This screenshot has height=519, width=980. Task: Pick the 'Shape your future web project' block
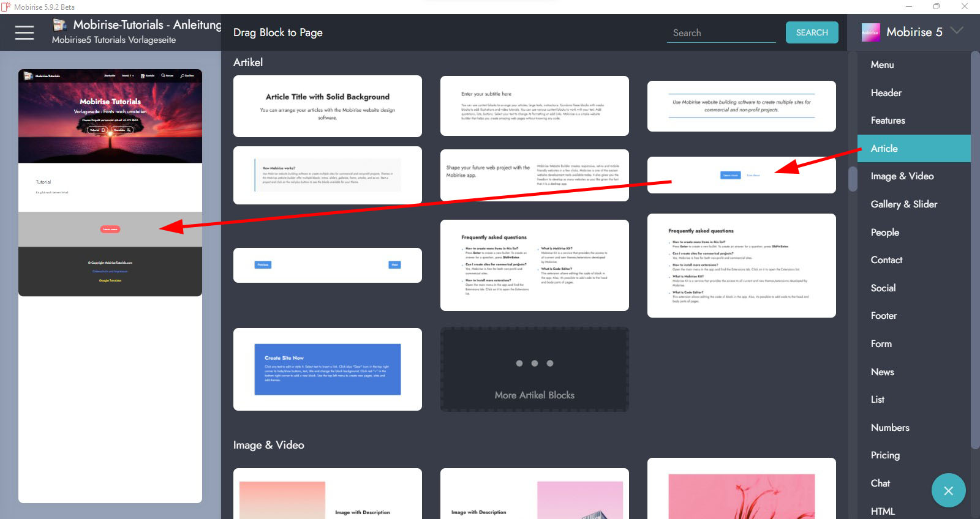point(535,175)
